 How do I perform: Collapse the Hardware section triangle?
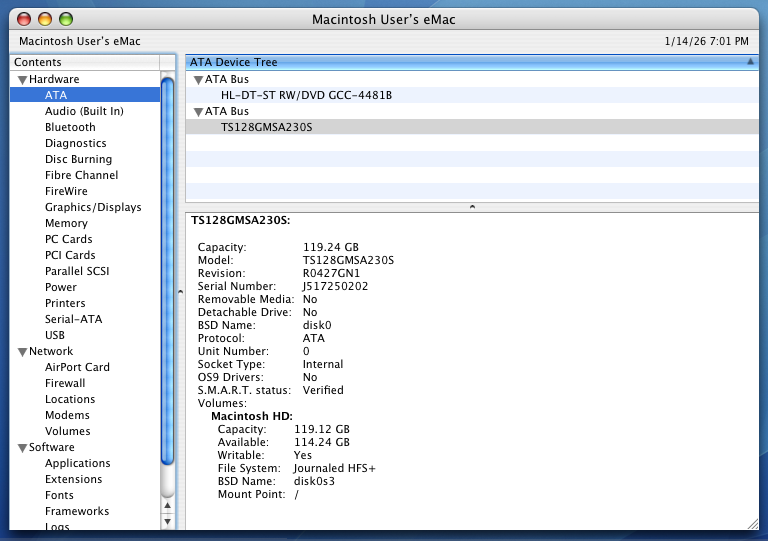(x=22, y=80)
